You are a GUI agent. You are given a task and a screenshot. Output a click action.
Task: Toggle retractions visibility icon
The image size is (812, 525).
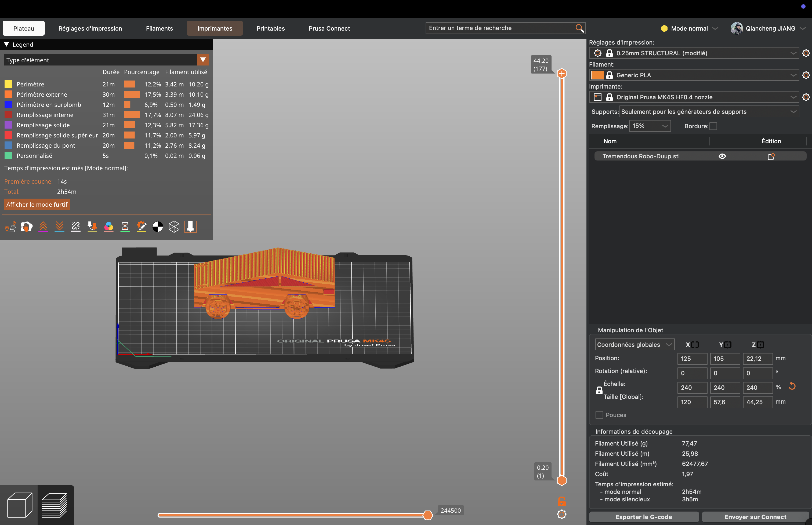(x=43, y=227)
